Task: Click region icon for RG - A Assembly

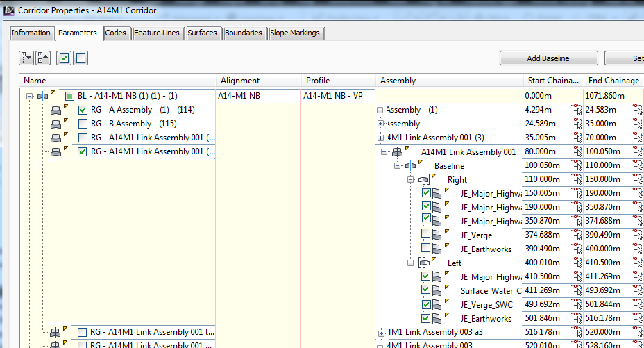Action: coord(56,110)
